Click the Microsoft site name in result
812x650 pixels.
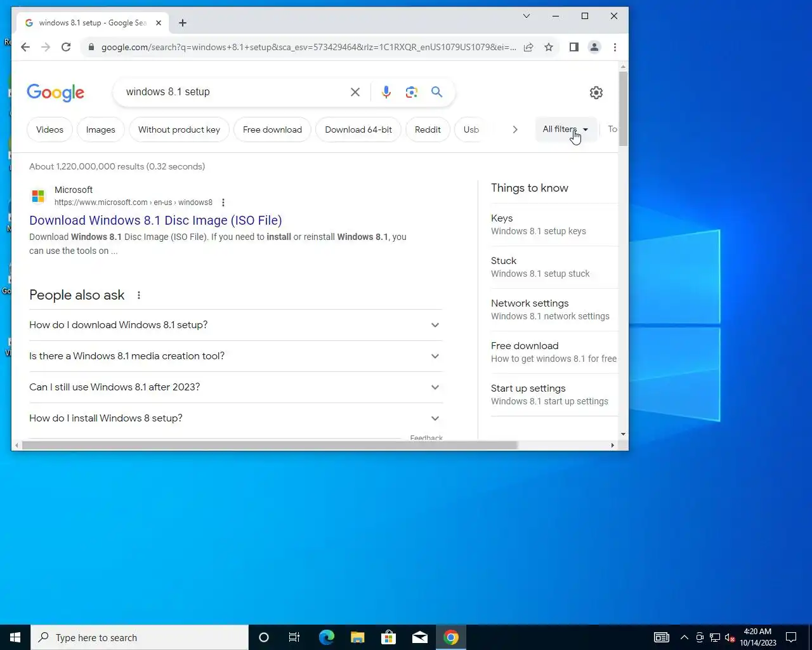(74, 190)
